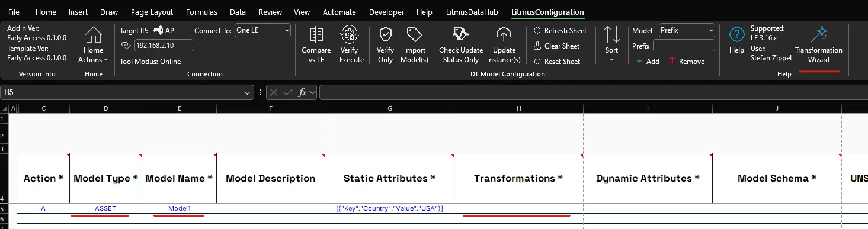Click the insert function fx icon
This screenshot has width=868, height=229.
coord(302,92)
